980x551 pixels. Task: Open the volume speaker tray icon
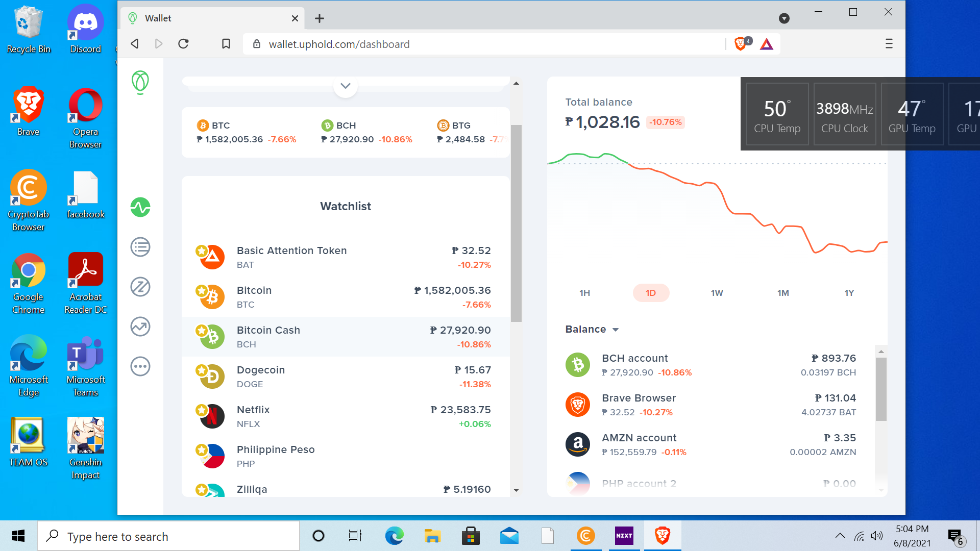tap(877, 536)
